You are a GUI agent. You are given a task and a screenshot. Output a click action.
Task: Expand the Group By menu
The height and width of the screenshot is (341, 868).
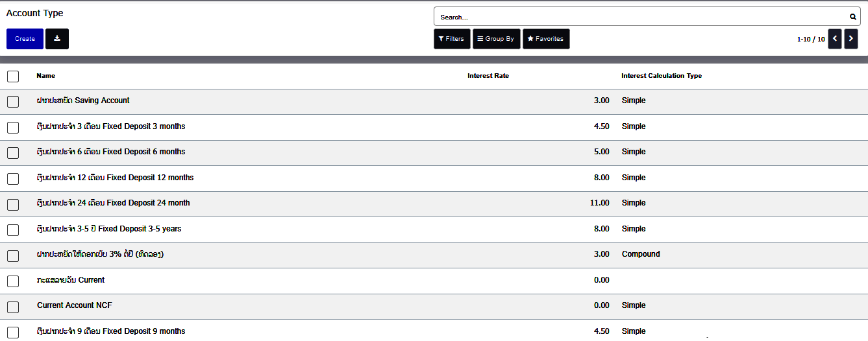click(496, 39)
